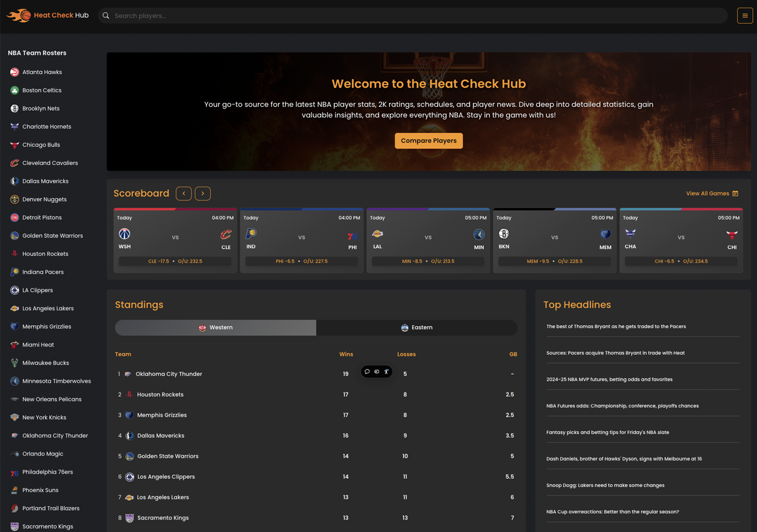Open the BKN vs MEM game card
757x532 pixels.
(x=555, y=239)
